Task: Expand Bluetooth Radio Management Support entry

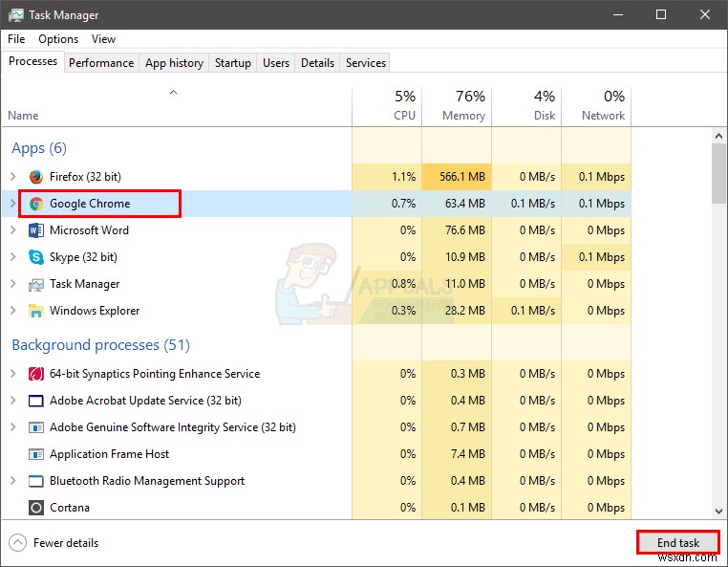Action: pyautogui.click(x=13, y=481)
